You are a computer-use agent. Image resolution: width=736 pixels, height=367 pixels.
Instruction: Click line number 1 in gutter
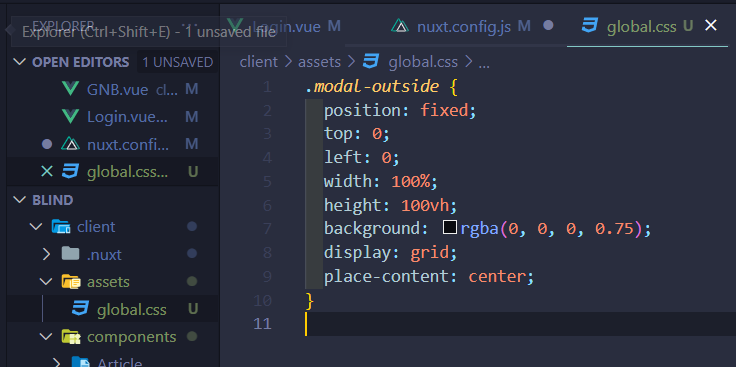[267, 87]
